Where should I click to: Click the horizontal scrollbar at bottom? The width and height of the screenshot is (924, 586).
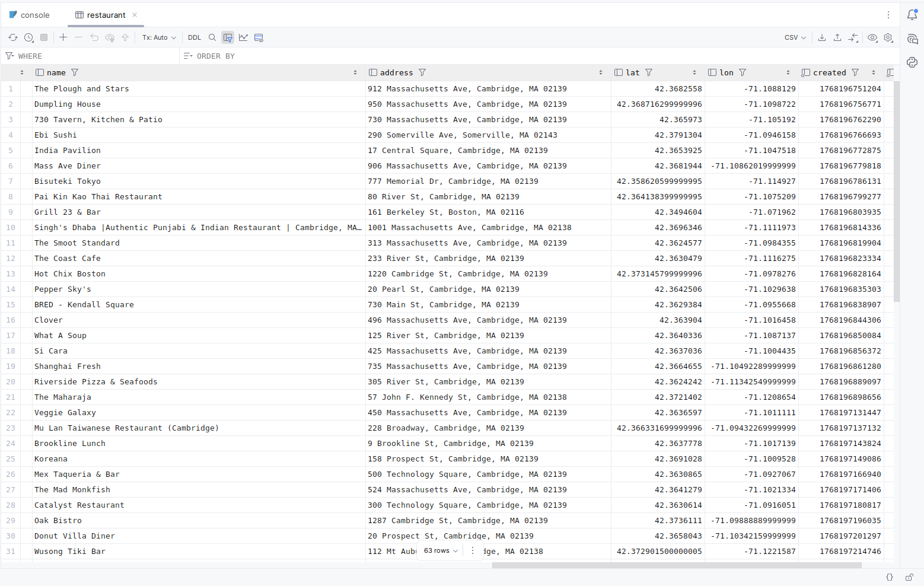click(676, 565)
